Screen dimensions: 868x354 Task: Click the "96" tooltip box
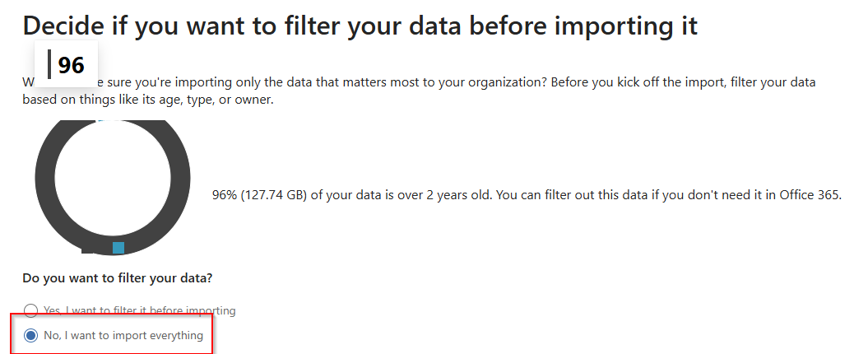(67, 64)
